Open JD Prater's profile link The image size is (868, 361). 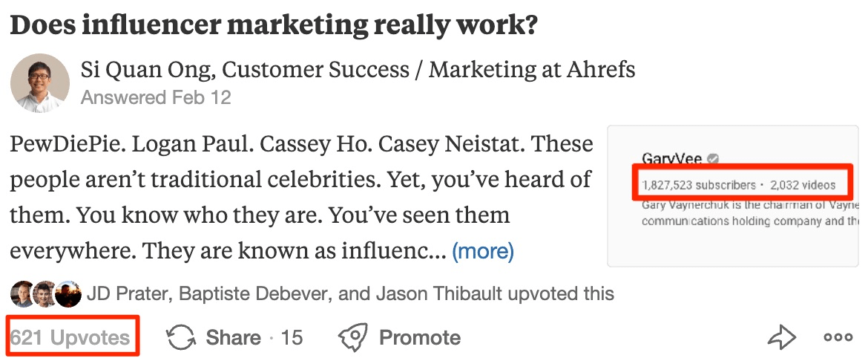point(129,294)
